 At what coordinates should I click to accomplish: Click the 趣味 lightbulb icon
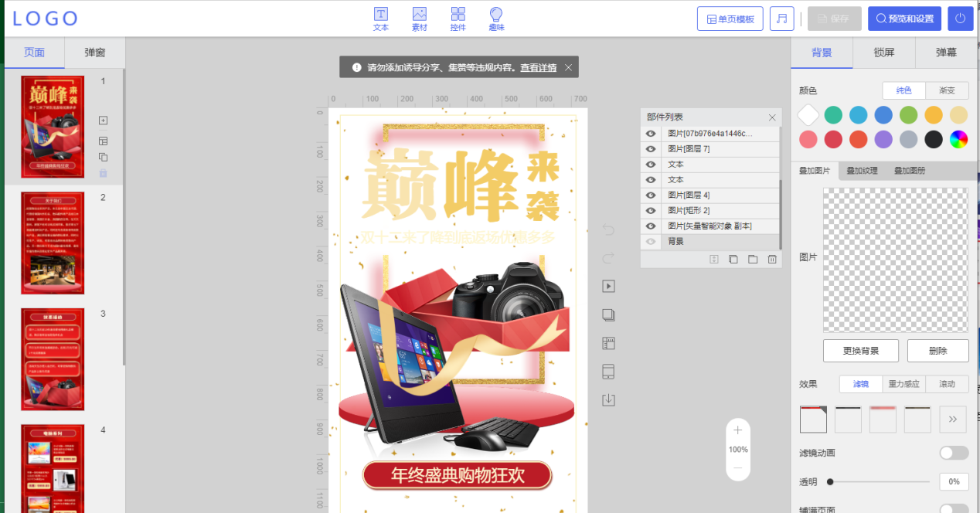click(x=496, y=19)
